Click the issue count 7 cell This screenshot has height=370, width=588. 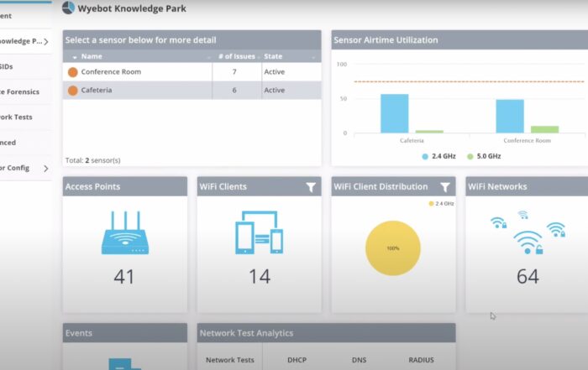234,71
